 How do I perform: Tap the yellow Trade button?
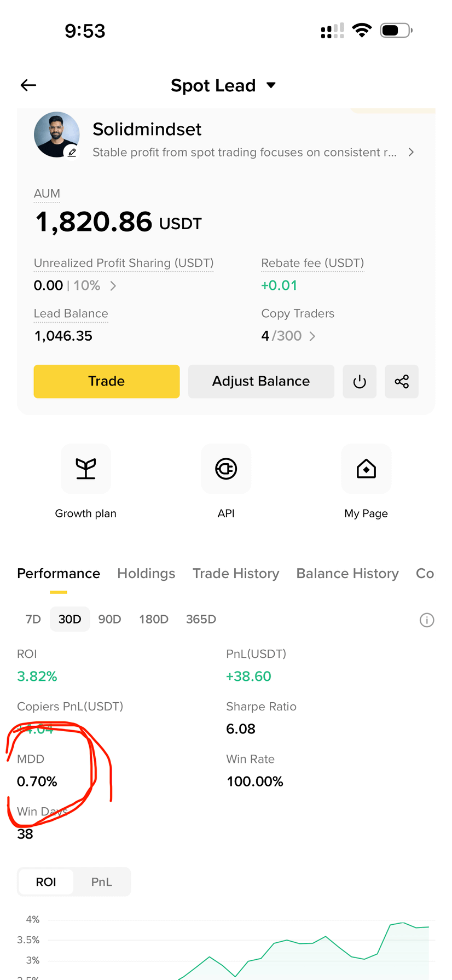point(107,381)
